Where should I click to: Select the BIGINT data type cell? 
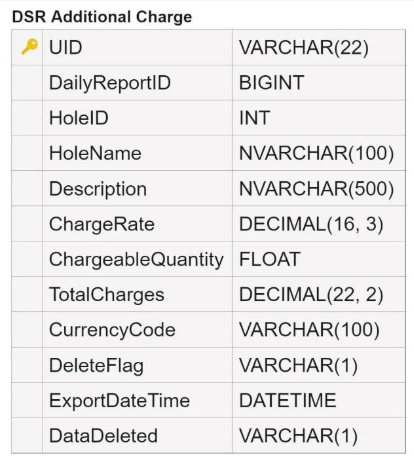click(319, 83)
